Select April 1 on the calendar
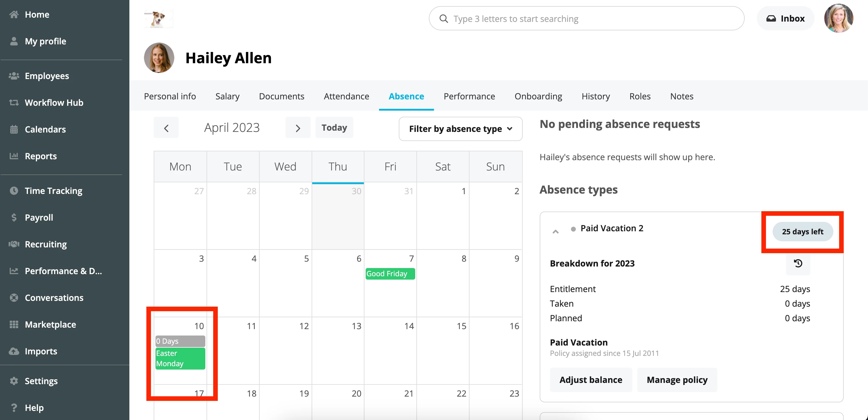The width and height of the screenshot is (868, 420). coord(443,216)
